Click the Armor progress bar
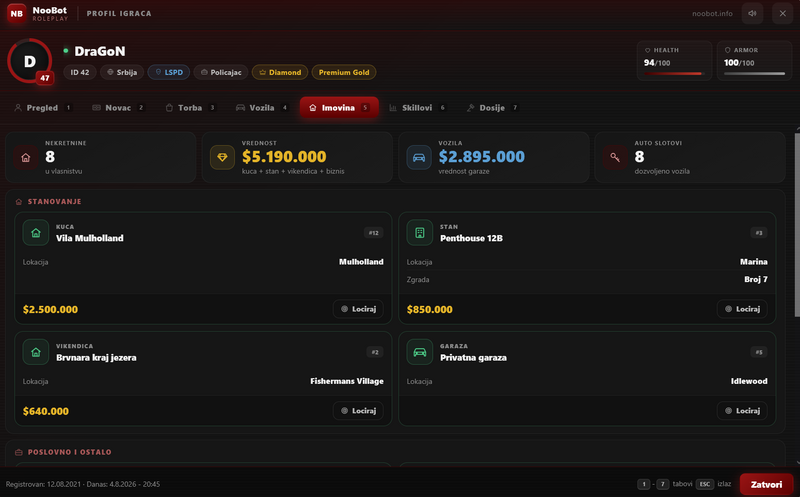Viewport: 800px width, 497px height. pos(754,73)
